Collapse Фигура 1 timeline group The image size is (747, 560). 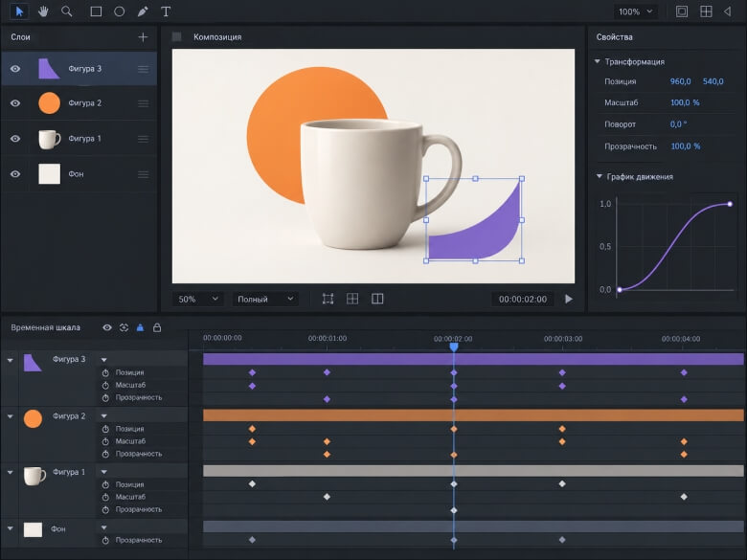10,472
